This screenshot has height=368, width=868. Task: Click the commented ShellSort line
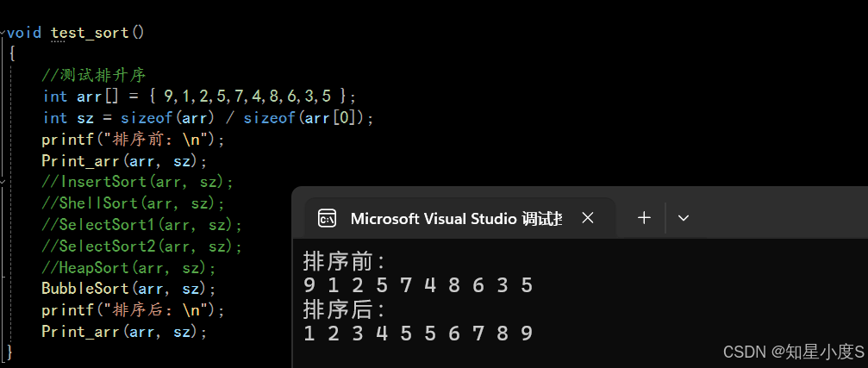[133, 203]
